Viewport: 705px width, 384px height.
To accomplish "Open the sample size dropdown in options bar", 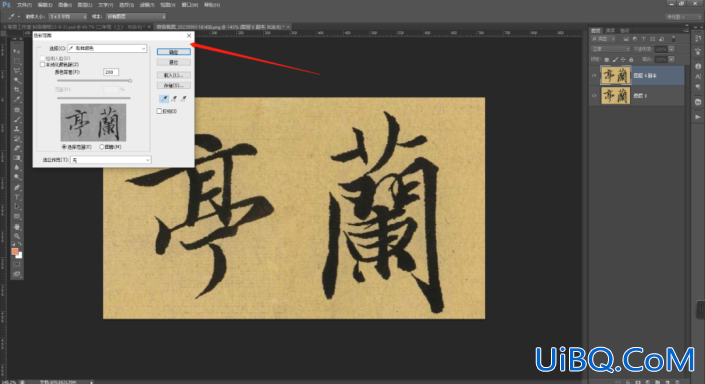I will tap(67, 17).
